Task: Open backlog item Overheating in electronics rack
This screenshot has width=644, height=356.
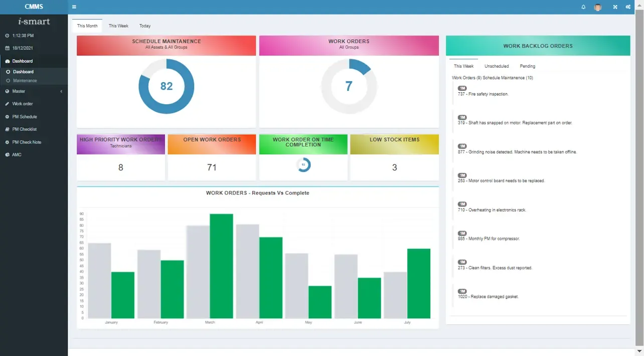Action: (492, 210)
